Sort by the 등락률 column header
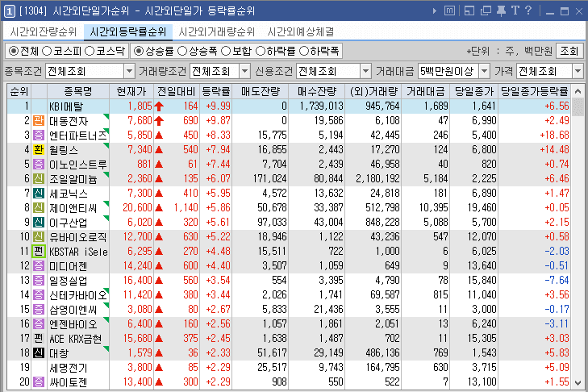588x392 pixels. pyautogui.click(x=215, y=91)
